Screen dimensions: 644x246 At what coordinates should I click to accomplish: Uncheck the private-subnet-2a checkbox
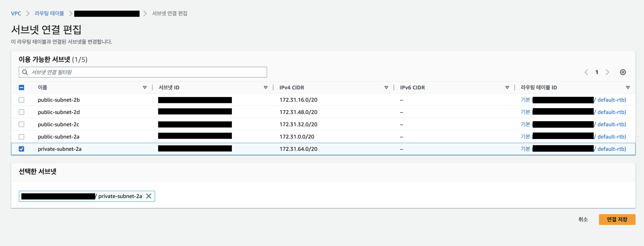pyautogui.click(x=21, y=149)
